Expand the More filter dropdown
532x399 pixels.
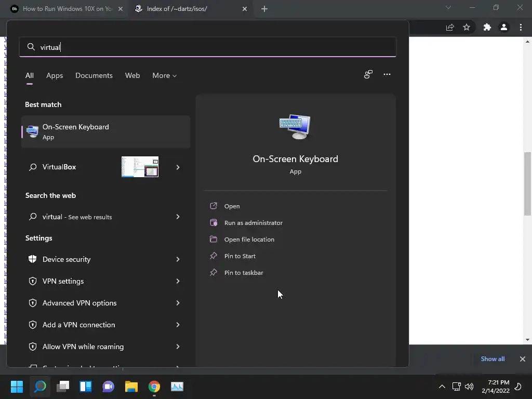pos(165,76)
